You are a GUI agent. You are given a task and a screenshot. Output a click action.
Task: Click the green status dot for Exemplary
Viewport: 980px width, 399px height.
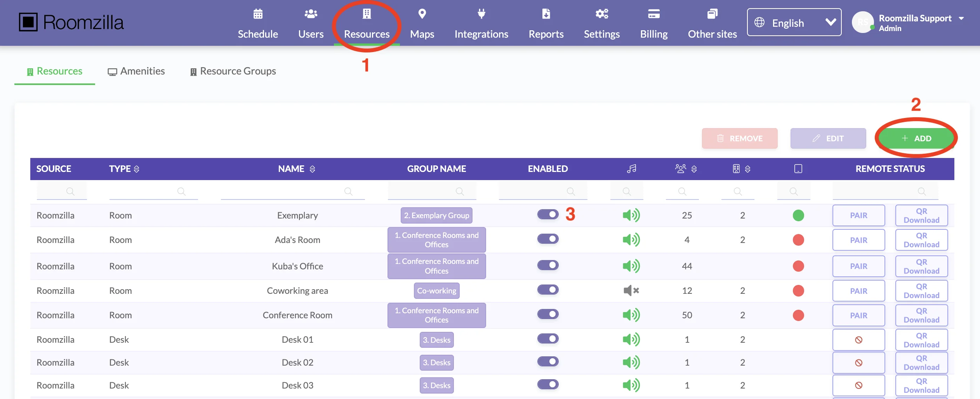798,215
